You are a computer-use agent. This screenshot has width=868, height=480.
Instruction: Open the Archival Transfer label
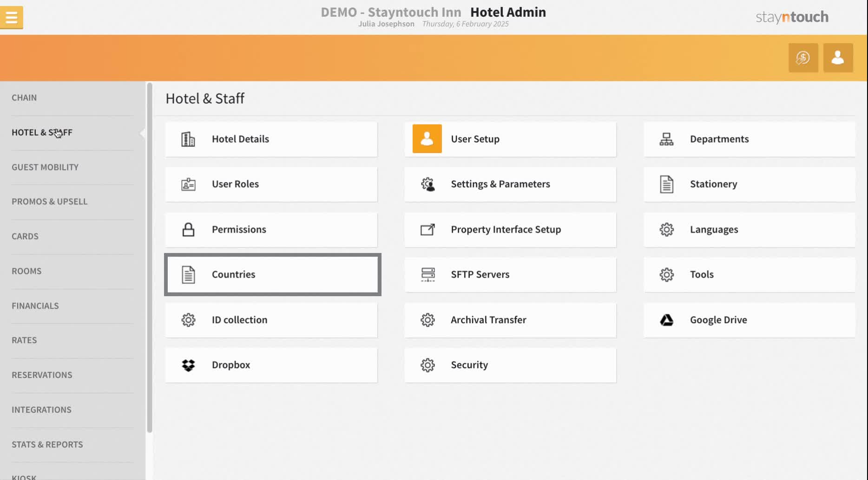pos(488,320)
